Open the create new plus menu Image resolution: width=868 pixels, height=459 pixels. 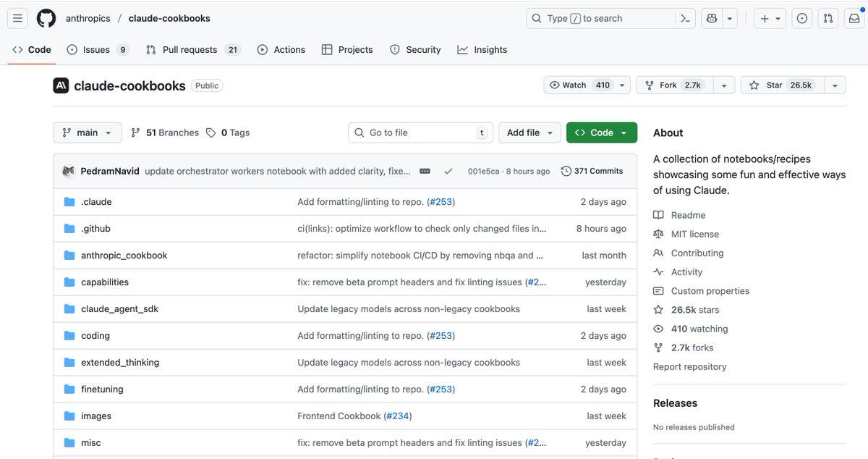[x=770, y=18]
